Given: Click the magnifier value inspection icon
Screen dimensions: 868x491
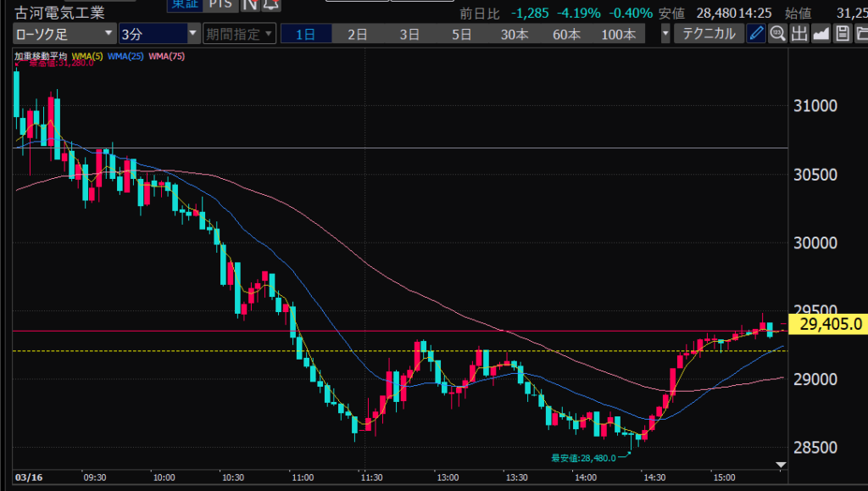Looking at the screenshot, I should click(x=777, y=34).
